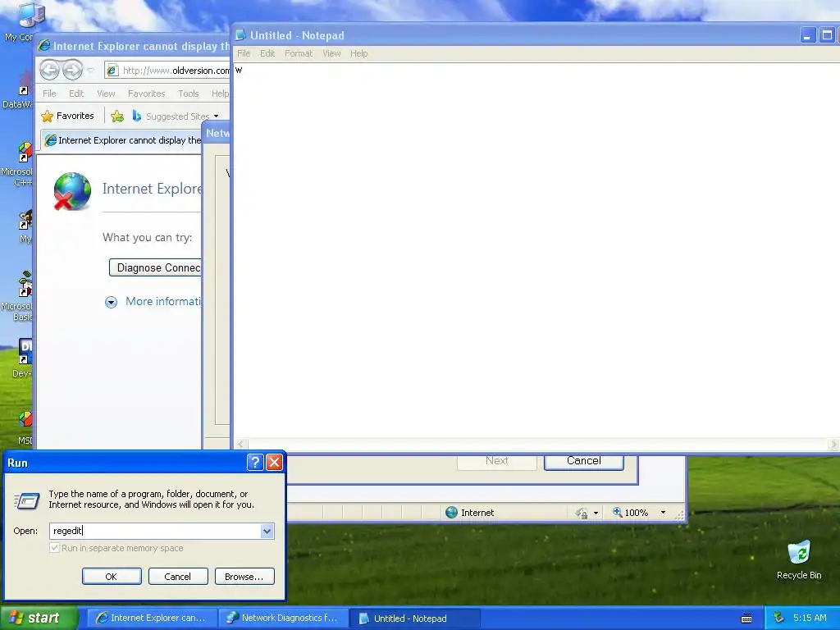Image resolution: width=840 pixels, height=630 pixels.
Task: Open Notepad Help menu
Action: pos(359,53)
